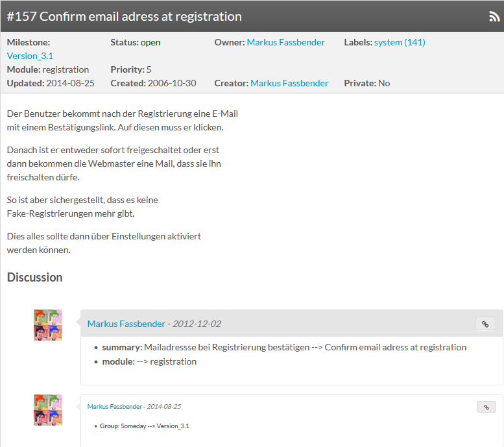Click avatar beside the 2014-08-25 comment

tap(48, 410)
